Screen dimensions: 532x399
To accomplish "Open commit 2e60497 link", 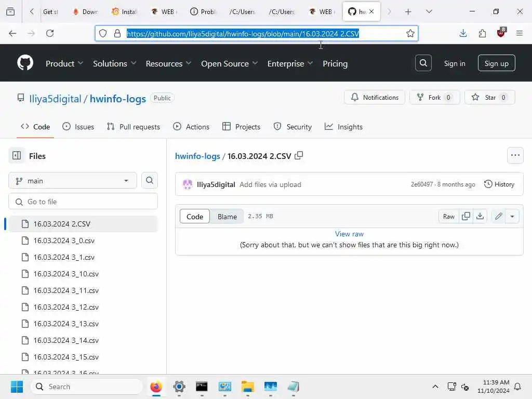I will (422, 184).
